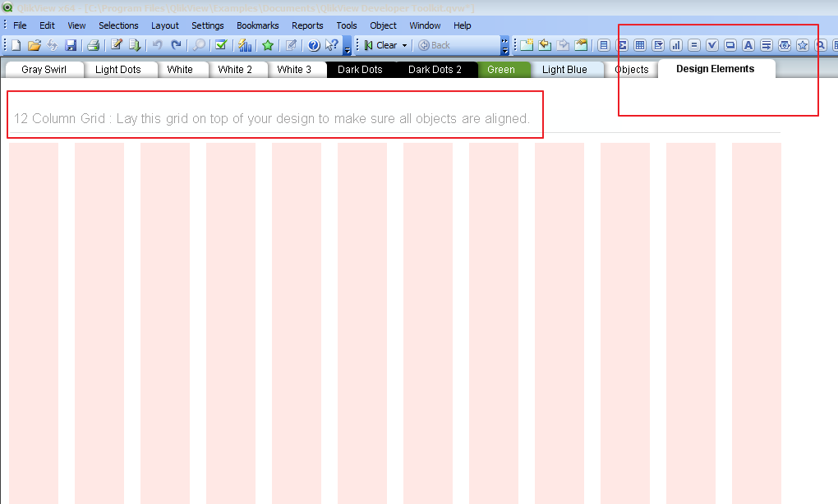Image resolution: width=838 pixels, height=504 pixels.
Task: Click the Redo arrow icon
Action: (176, 45)
